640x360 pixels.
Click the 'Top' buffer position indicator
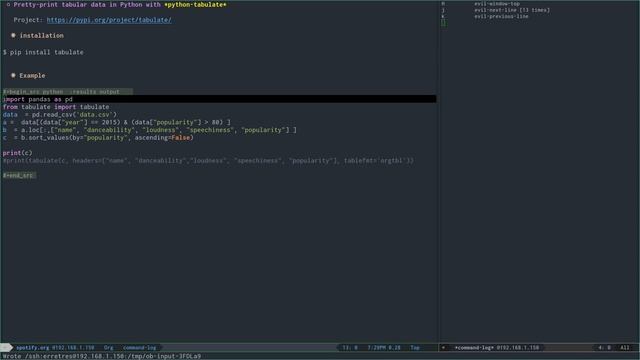coord(415,348)
